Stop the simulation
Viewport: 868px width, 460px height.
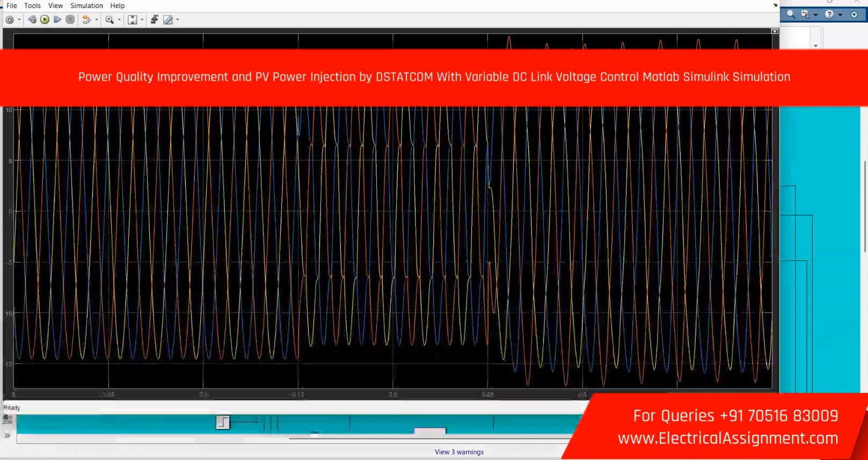click(70, 20)
